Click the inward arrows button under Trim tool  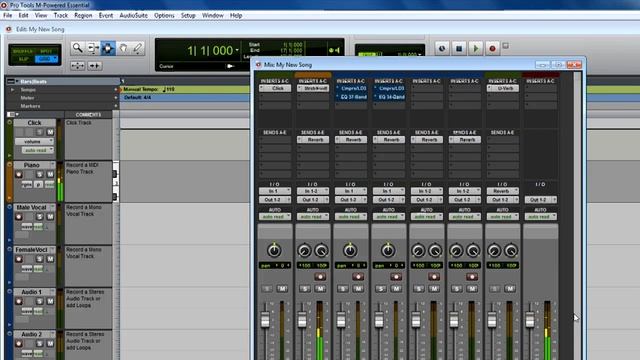[x=95, y=65]
